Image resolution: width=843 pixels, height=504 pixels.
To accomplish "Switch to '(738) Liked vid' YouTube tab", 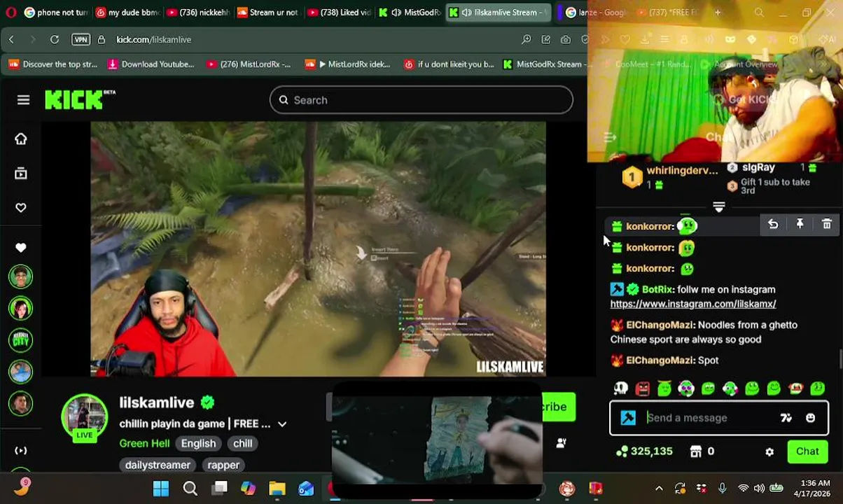I will point(340,13).
